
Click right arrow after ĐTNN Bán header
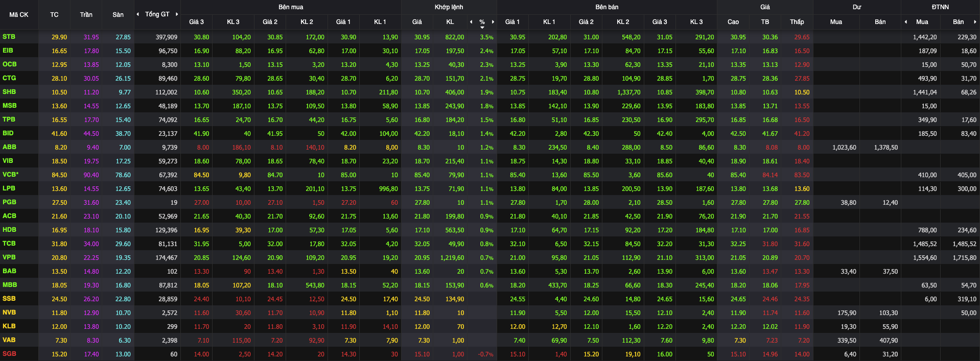click(975, 22)
